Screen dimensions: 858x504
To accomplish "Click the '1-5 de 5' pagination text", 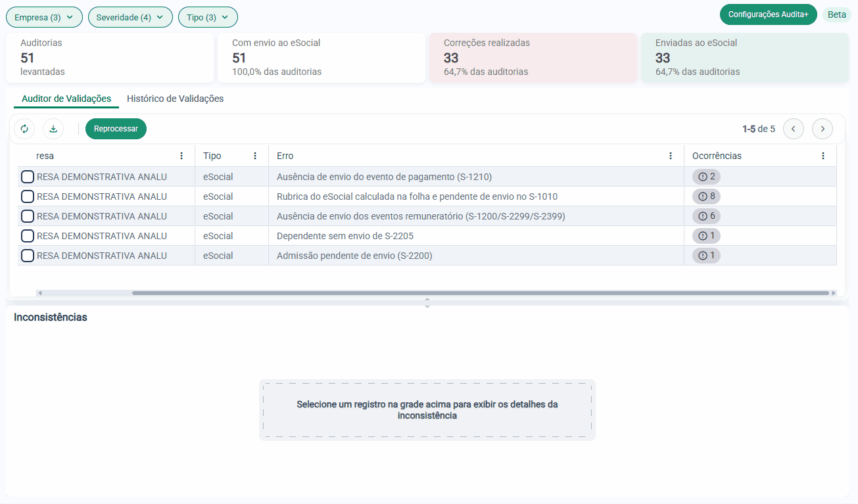I will [759, 129].
